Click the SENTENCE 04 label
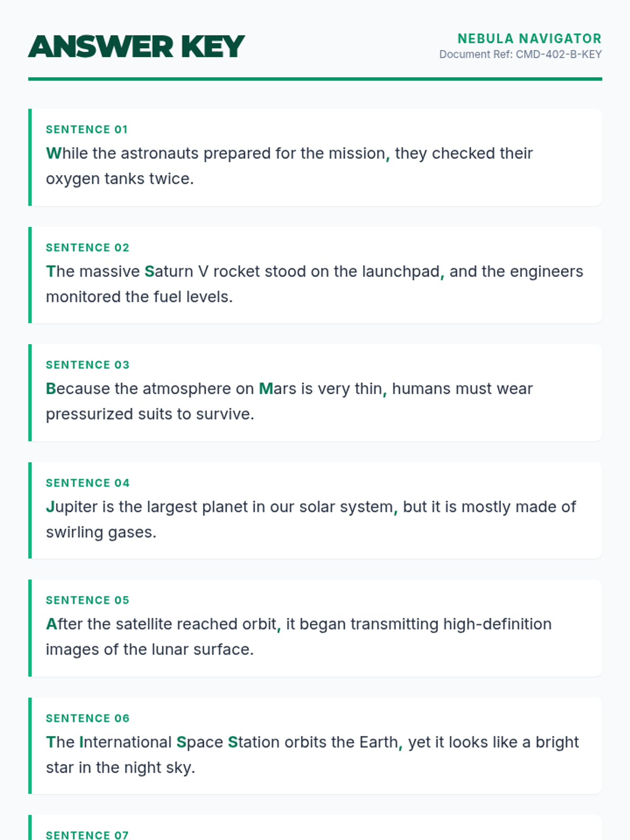Viewport: 630px width, 840px height. (x=87, y=483)
